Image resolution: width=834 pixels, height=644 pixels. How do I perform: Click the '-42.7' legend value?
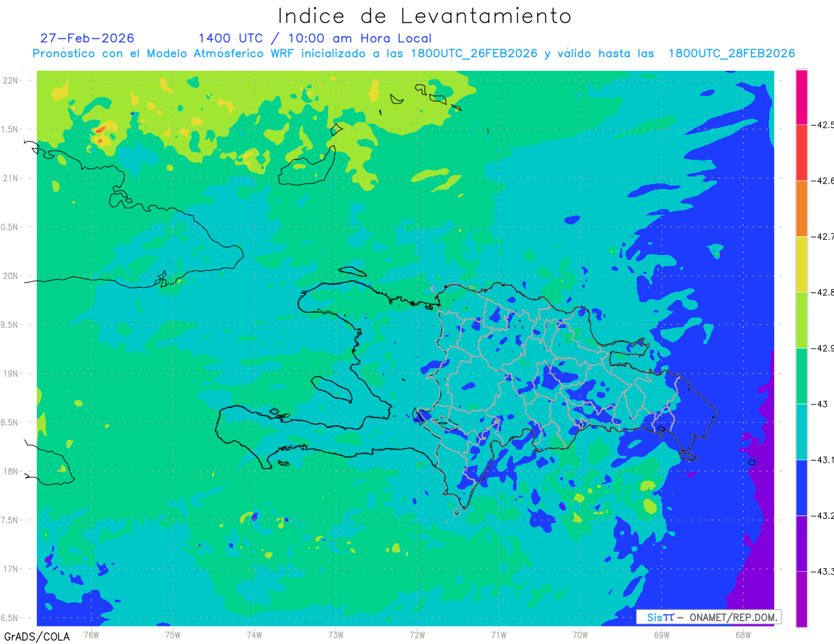(x=823, y=236)
